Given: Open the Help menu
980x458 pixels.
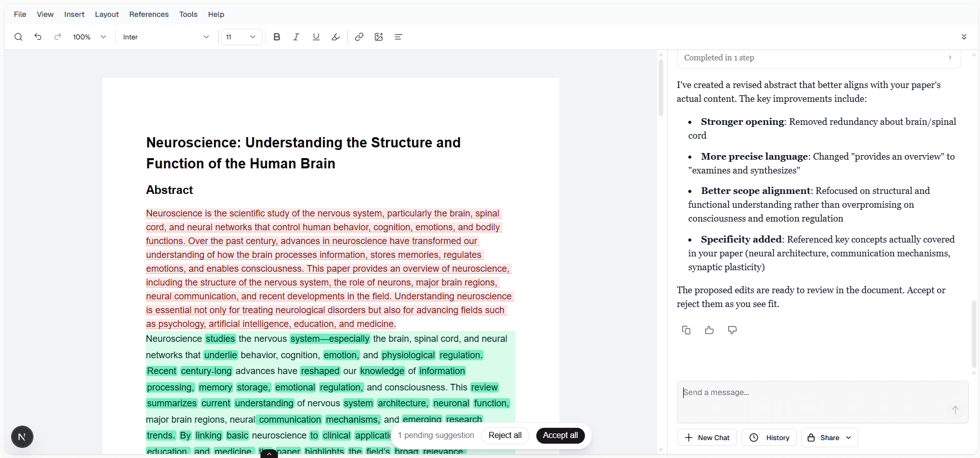Looking at the screenshot, I should tap(216, 14).
